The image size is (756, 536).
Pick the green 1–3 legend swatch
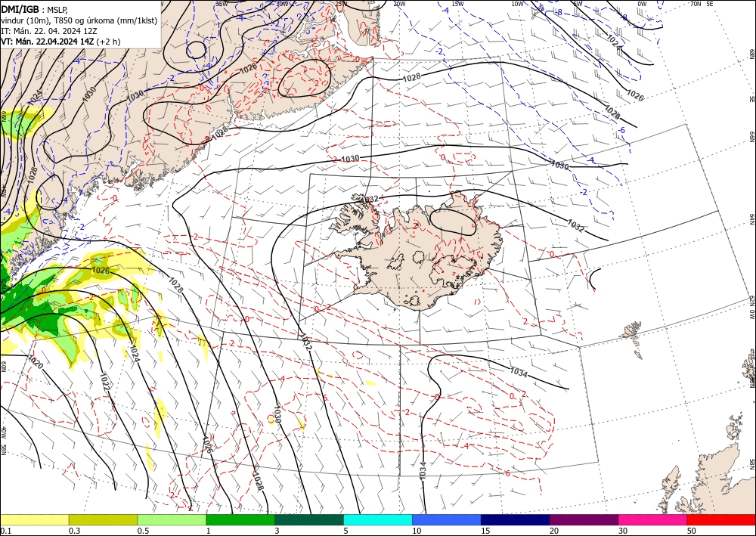240,519
